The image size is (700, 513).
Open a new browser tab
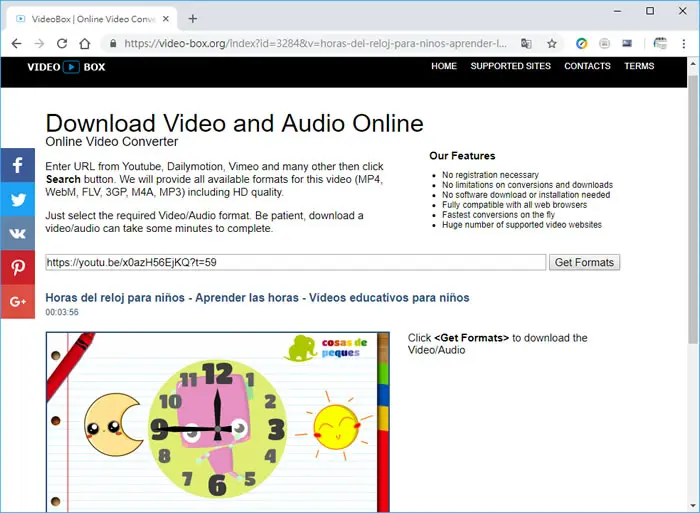click(193, 19)
